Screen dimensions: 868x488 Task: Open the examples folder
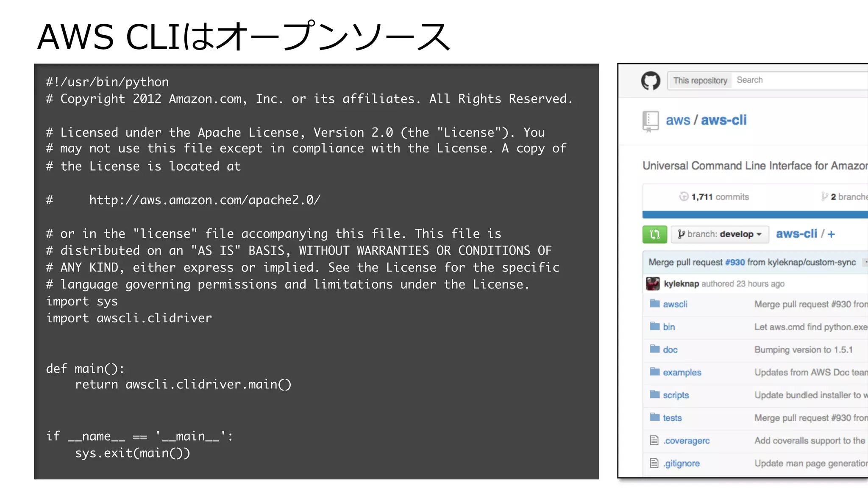click(x=682, y=372)
